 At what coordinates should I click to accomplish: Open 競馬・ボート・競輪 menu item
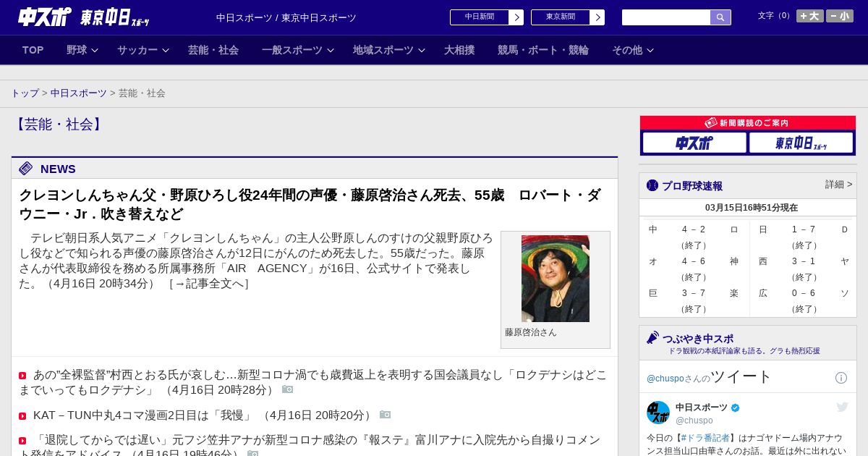pyautogui.click(x=543, y=50)
